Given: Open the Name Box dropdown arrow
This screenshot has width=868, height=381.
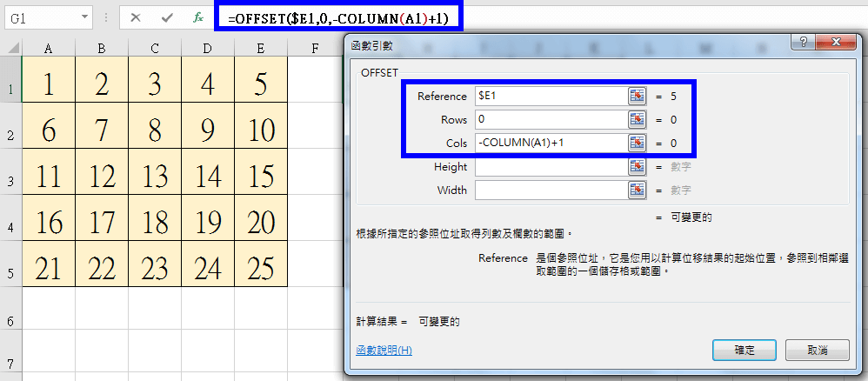Looking at the screenshot, I should click(x=84, y=17).
